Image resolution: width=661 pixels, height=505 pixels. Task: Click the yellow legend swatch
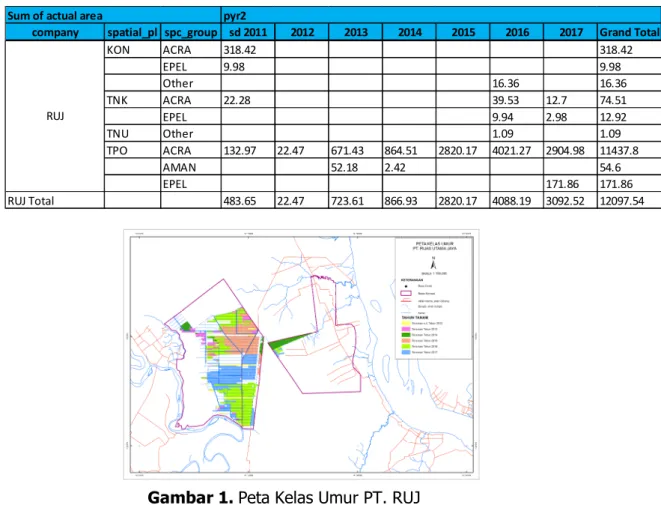pos(406,323)
